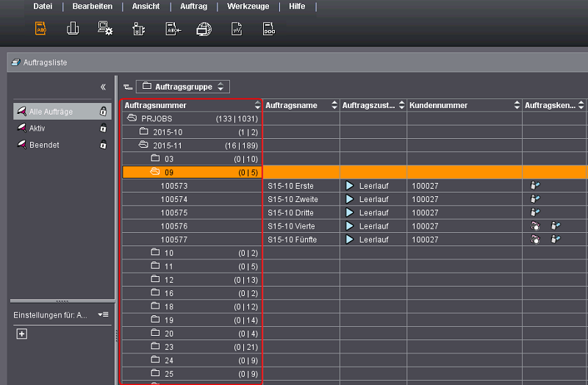Select folder 23 with count (0 | 21)
This screenshot has width=588, height=385.
tap(192, 347)
